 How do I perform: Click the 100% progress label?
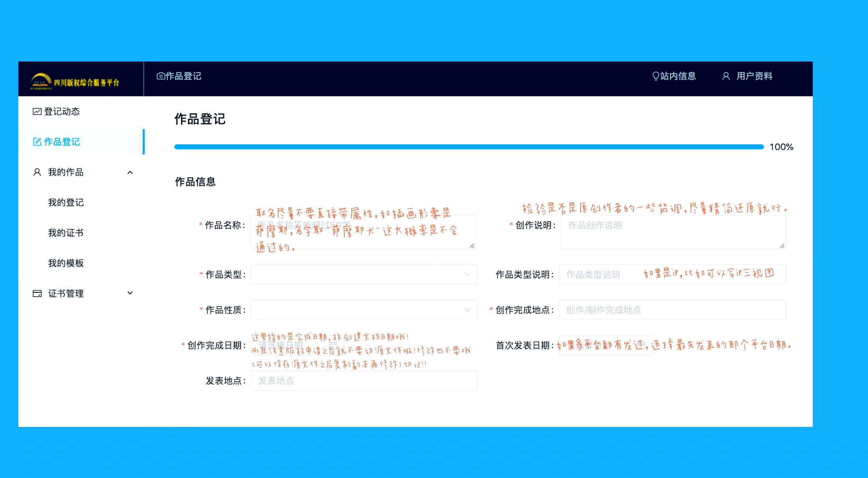point(781,147)
